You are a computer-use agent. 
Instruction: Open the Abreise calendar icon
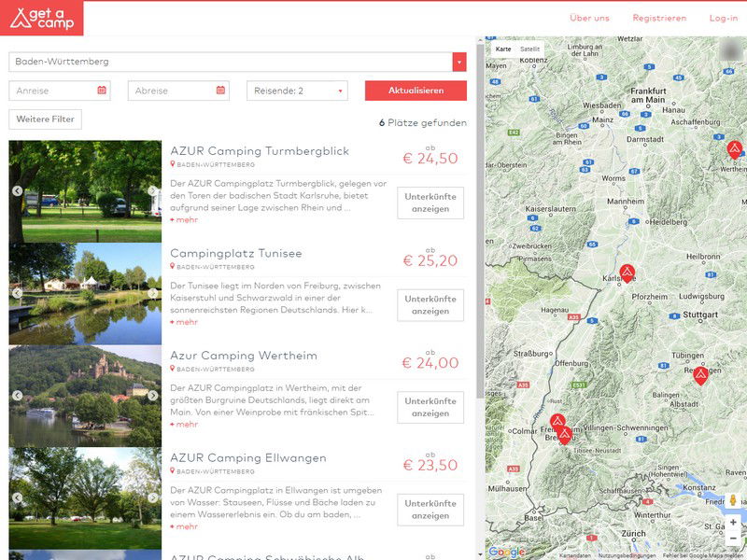point(220,90)
